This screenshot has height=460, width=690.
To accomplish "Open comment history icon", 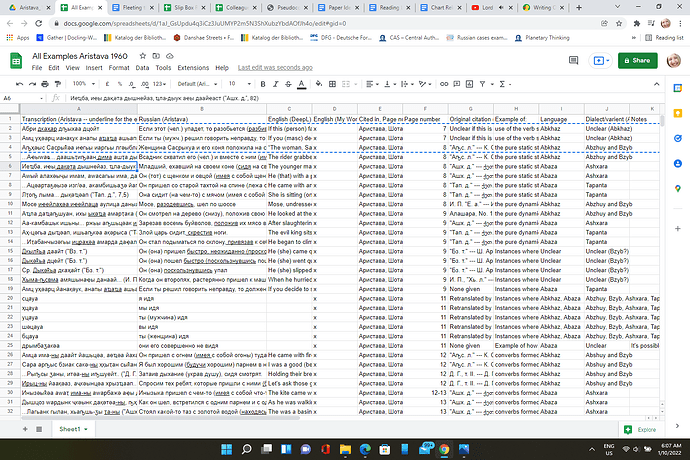I will (573, 61).
